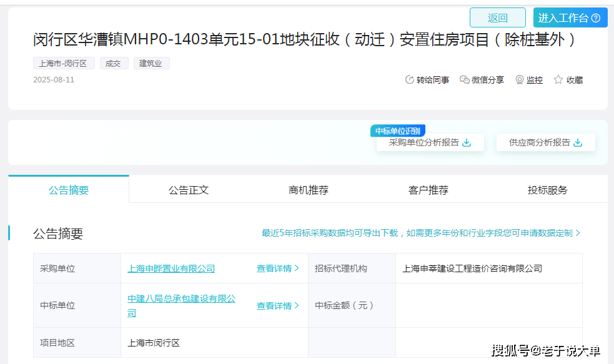
Task: Select the 公告摘要 tab
Action: click(x=69, y=190)
